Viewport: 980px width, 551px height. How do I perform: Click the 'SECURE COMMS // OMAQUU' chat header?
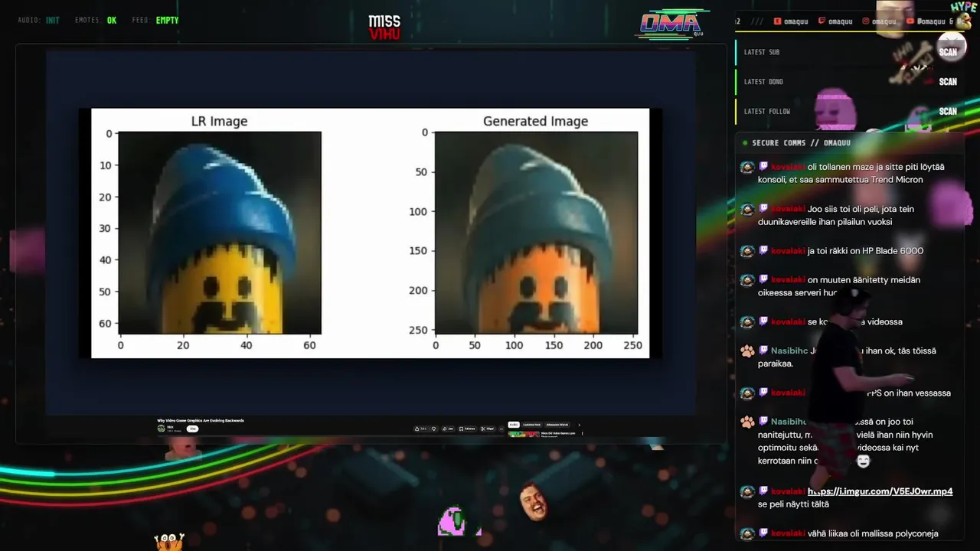tap(801, 143)
